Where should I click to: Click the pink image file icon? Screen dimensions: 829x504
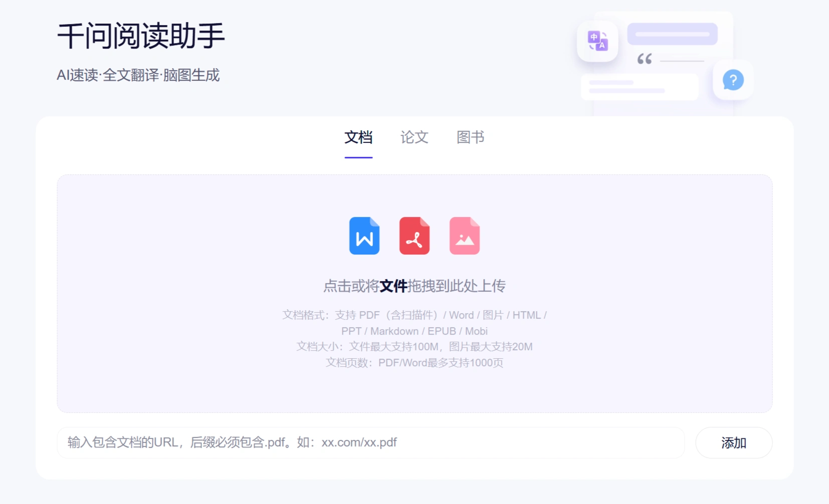(464, 235)
